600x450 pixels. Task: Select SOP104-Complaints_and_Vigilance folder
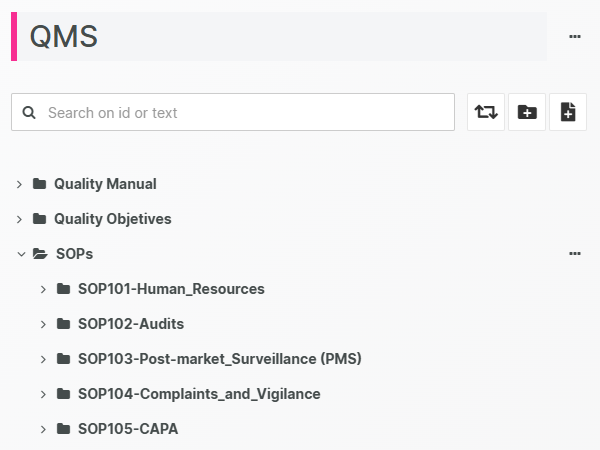click(x=199, y=394)
